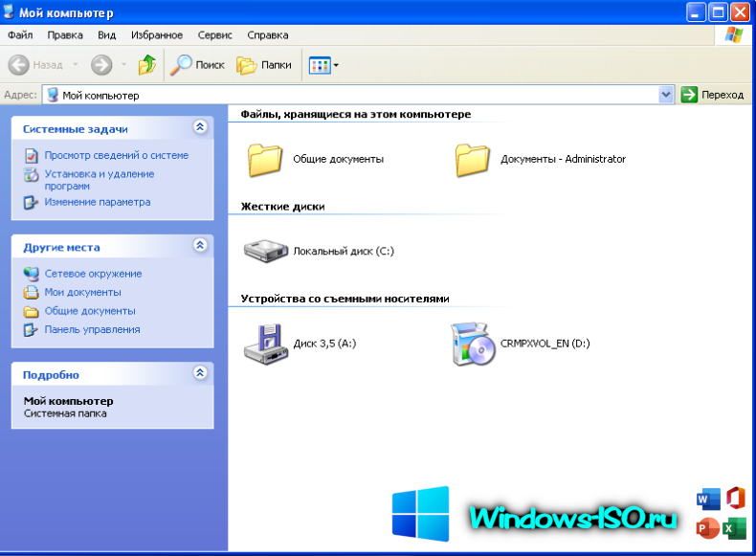
Task: Open the Views icon dropdown
Action: coord(323,65)
